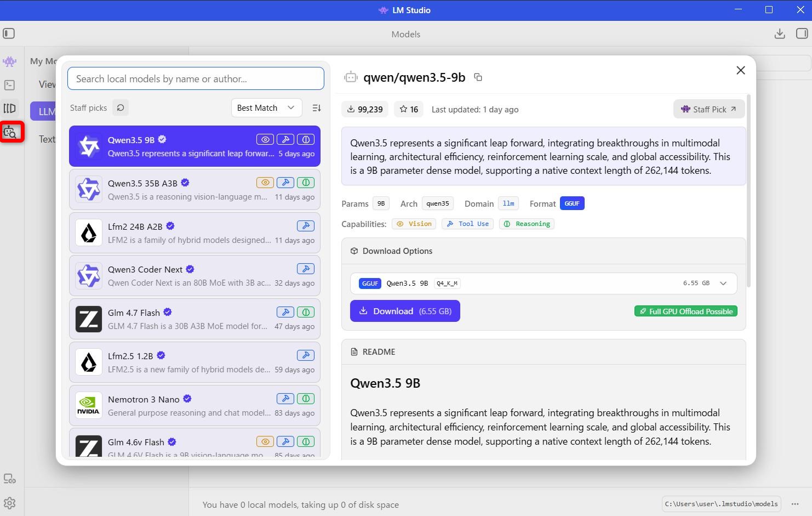
Task: Refresh the Staff picks list
Action: 121,108
